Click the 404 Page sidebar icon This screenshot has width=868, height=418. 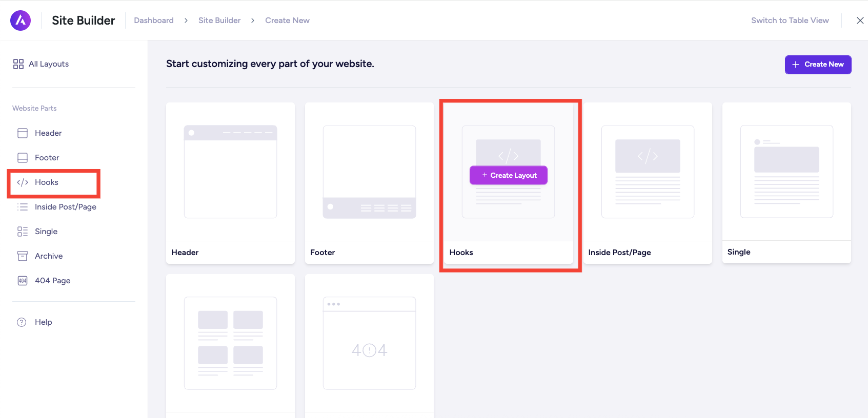[x=23, y=281]
